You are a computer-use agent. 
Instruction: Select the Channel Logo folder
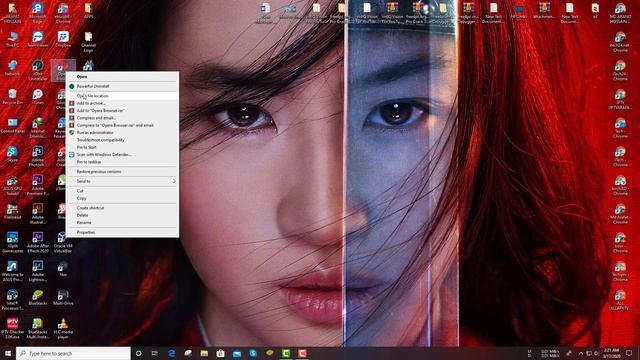(88, 42)
